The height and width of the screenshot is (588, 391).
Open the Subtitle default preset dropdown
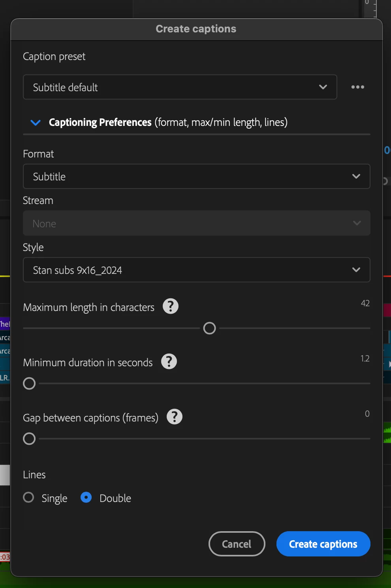(x=180, y=87)
